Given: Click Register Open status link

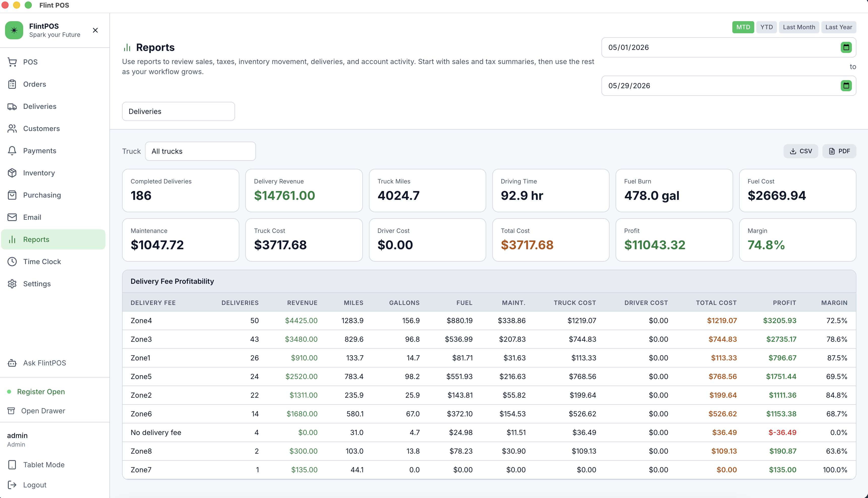Looking at the screenshot, I should (x=41, y=392).
